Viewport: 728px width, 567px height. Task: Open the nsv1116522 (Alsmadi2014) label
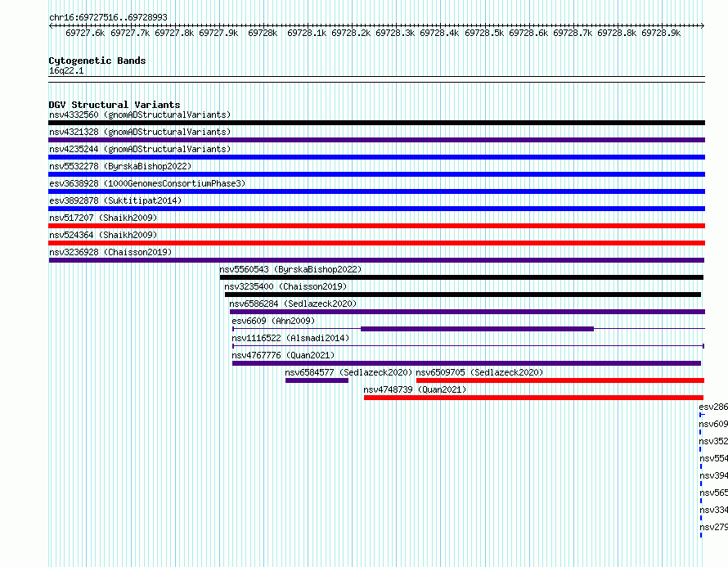[x=290, y=338]
